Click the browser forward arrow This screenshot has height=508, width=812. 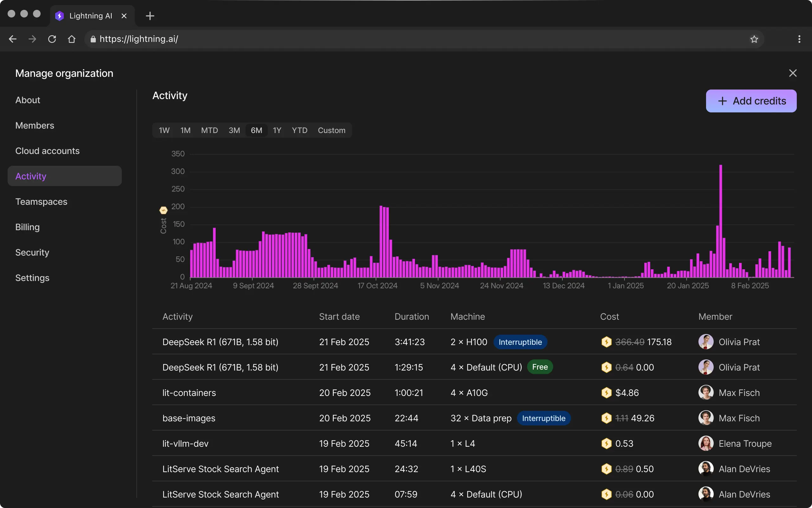[x=32, y=39]
